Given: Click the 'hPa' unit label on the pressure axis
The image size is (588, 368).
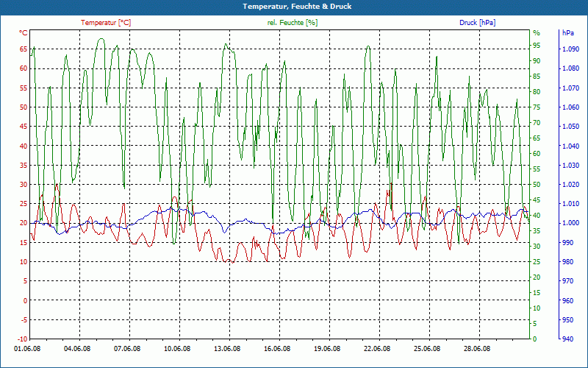Looking at the screenshot, I should coord(567,33).
